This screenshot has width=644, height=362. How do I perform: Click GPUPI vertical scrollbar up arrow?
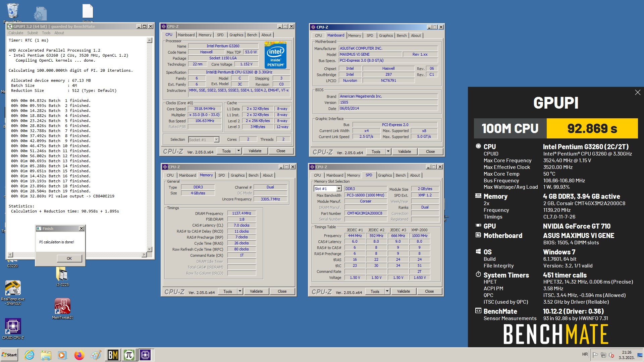(x=150, y=40)
